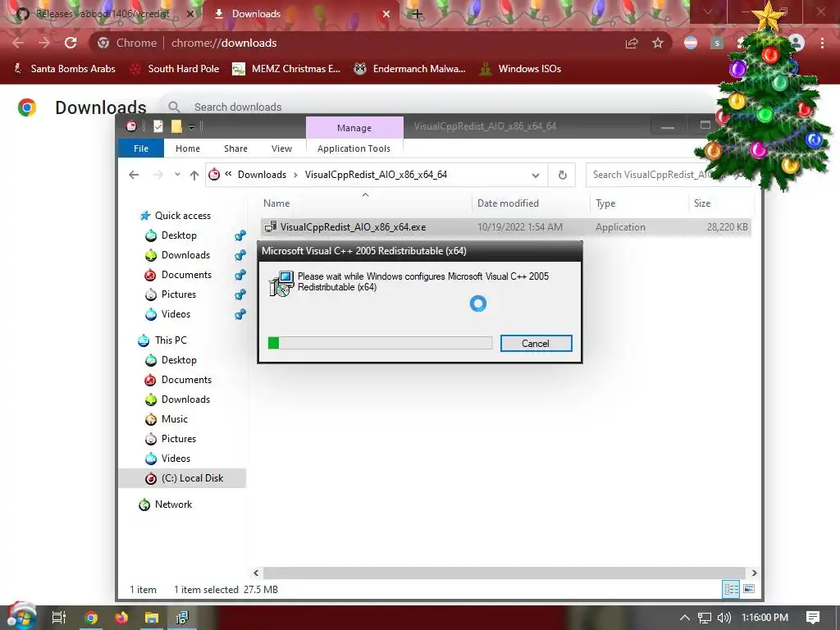Switch to the GitHub Releases tab

point(102,14)
